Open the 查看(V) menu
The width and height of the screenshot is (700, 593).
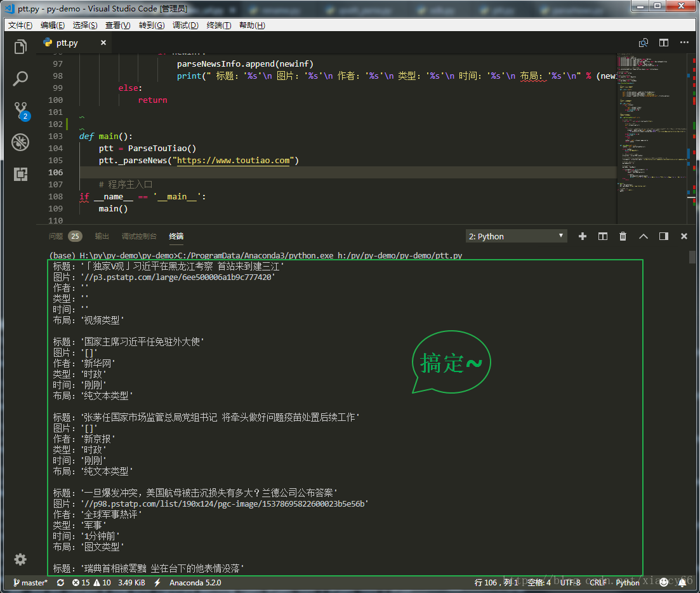click(x=118, y=25)
